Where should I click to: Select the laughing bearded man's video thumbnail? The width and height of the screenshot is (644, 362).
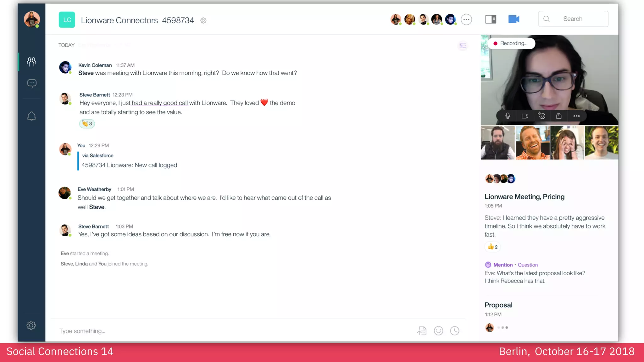532,143
